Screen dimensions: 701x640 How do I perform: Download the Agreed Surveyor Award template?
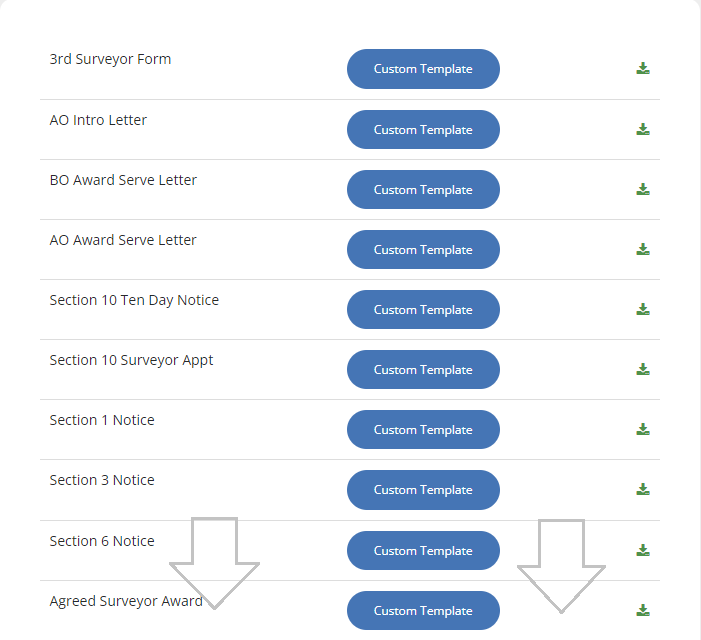click(643, 610)
